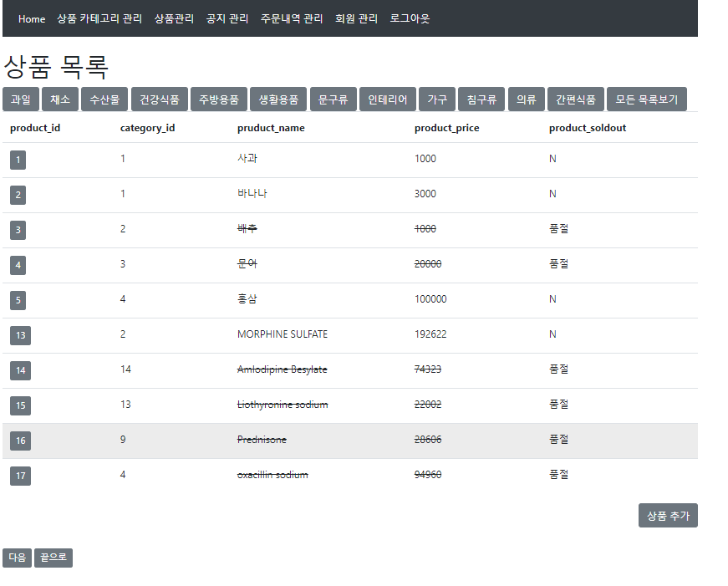Jump to last page with 끝으로
Viewport: 728px width, 586px height.
click(x=53, y=558)
